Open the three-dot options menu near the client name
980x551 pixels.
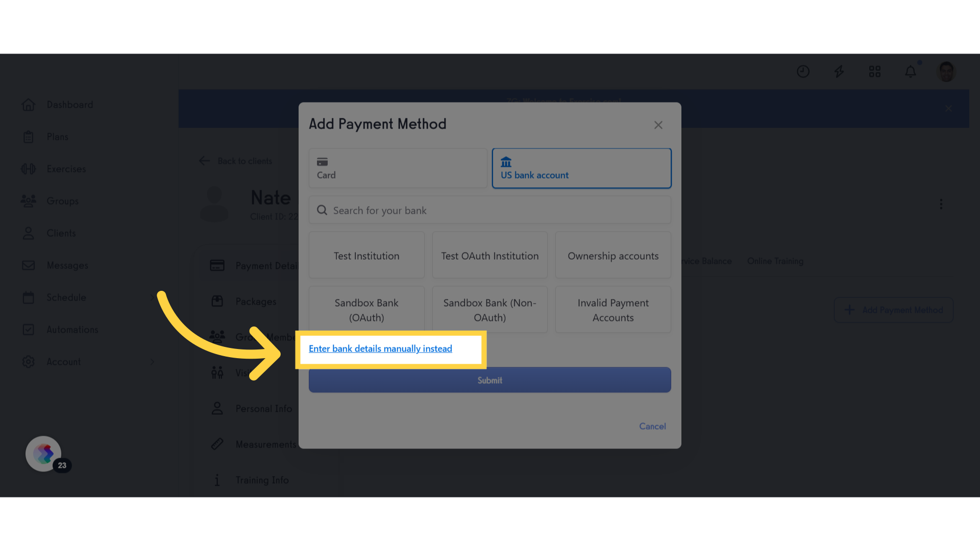coord(941,204)
